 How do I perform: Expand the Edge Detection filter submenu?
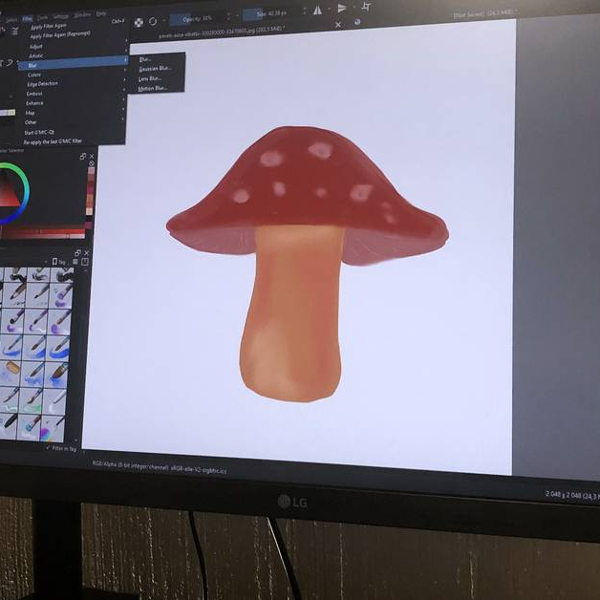[42, 84]
